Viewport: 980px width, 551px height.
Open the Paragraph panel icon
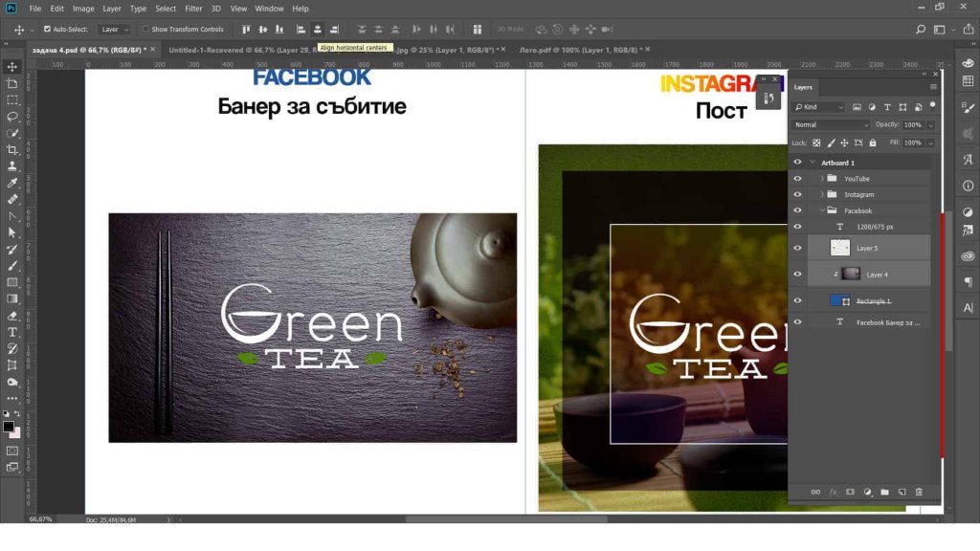tap(969, 281)
